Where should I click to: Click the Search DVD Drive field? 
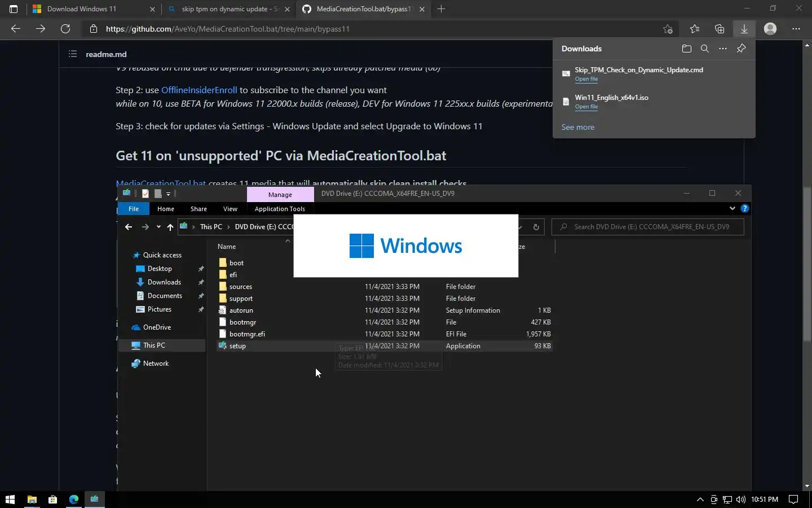click(647, 227)
